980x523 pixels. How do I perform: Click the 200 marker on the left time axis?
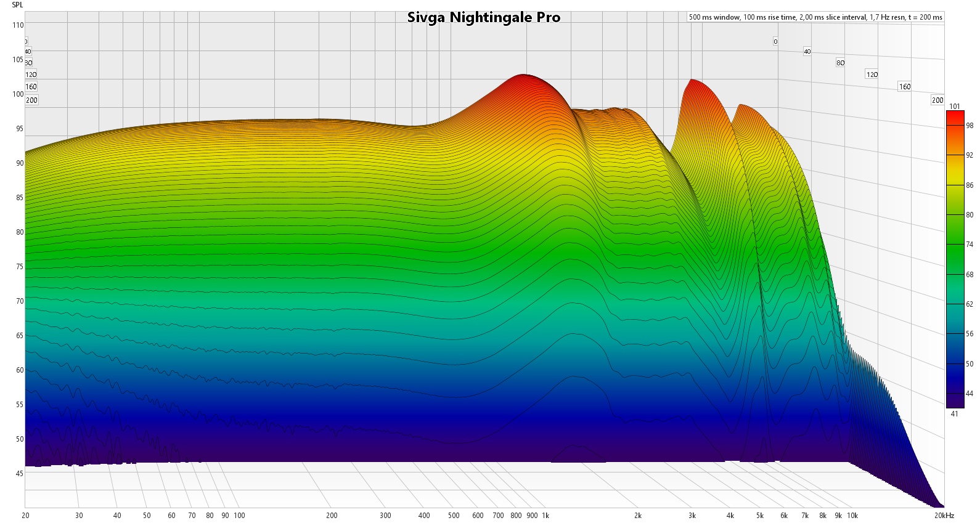point(31,100)
